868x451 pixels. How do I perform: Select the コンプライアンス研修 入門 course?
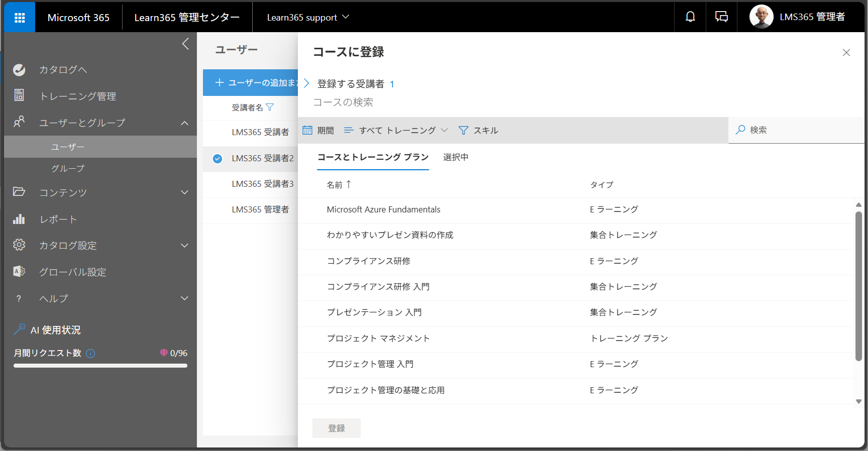pyautogui.click(x=576, y=287)
